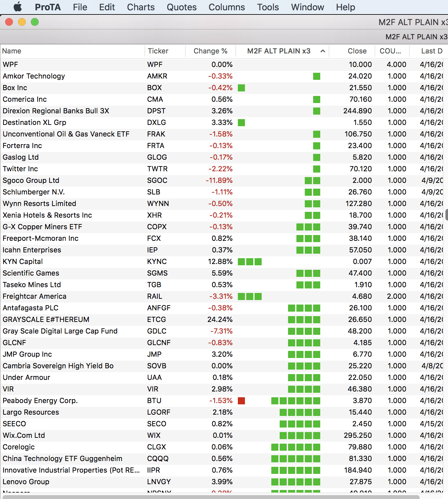Open the ProTA application menu
Viewport: 448px width, 499px height.
pos(48,7)
